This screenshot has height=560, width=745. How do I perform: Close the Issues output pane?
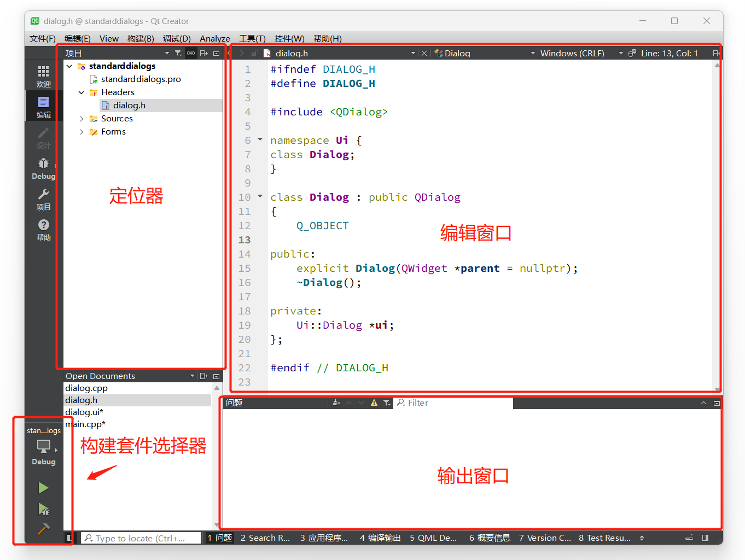click(717, 403)
